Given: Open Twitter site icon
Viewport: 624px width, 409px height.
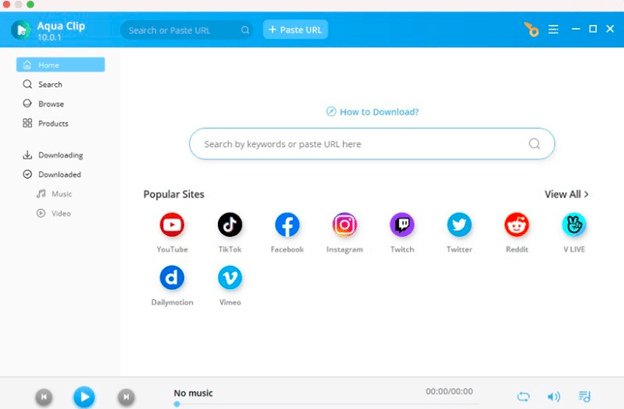Looking at the screenshot, I should coord(459,225).
